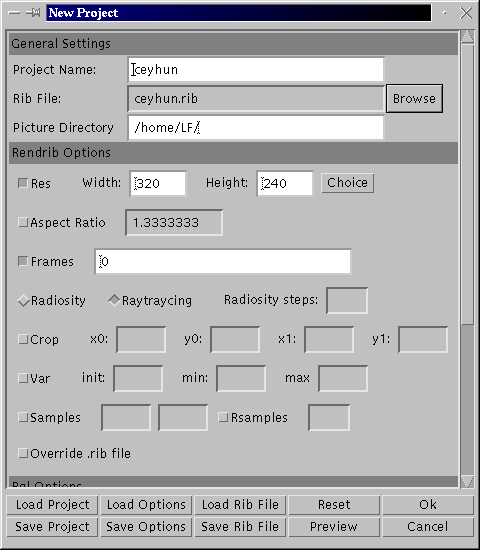Select the Raytraycing radio option
The width and height of the screenshot is (480, 550).
click(114, 301)
